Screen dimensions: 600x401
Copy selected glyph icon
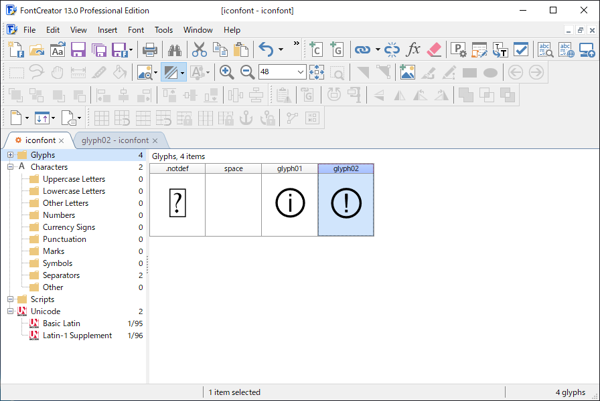[220, 50]
